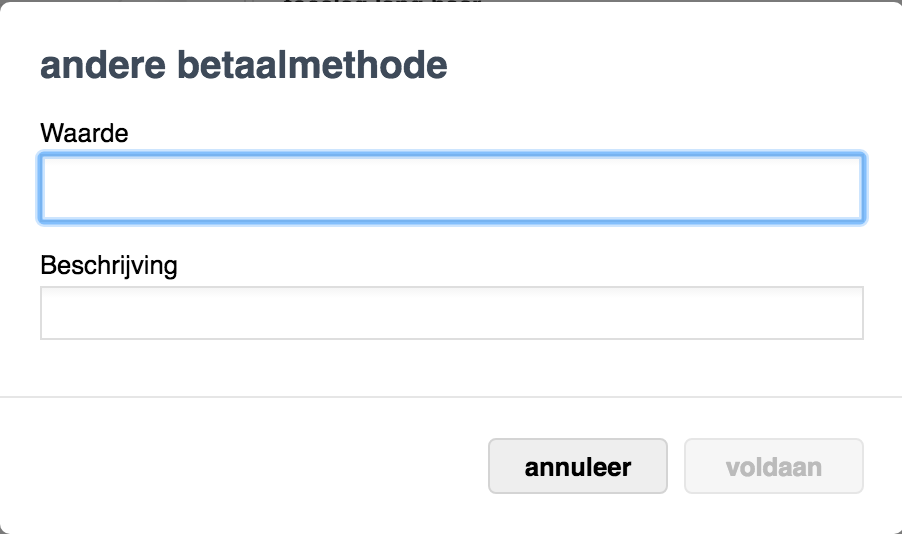Focus the Beschrijving text box
Image resolution: width=902 pixels, height=534 pixels.
tap(451, 313)
